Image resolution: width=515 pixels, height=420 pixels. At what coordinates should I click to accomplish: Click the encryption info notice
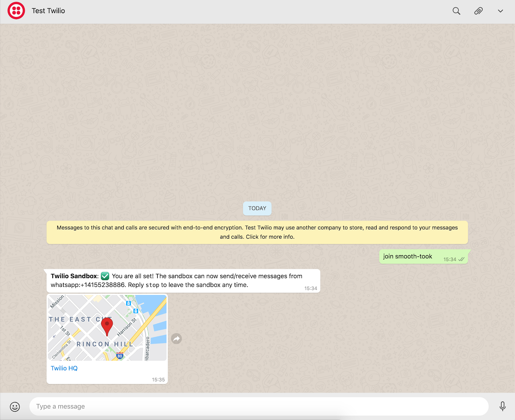[x=257, y=232]
